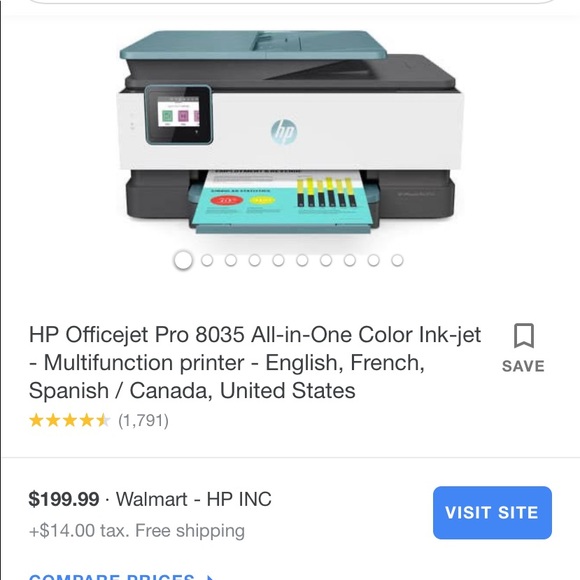Select the last carousel dot

(397, 260)
